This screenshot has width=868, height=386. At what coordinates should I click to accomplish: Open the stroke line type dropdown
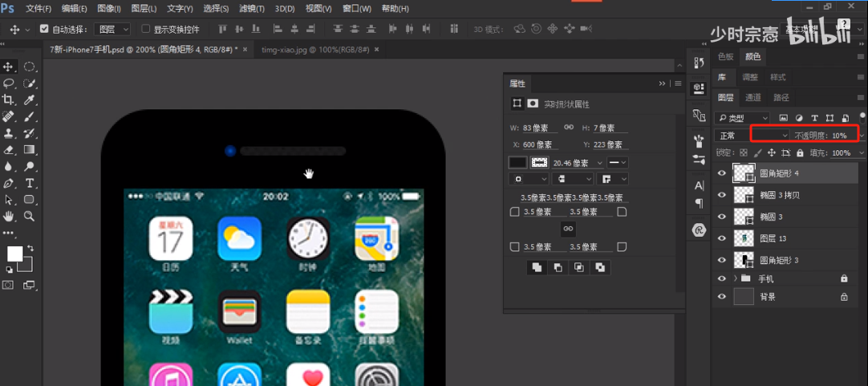click(x=618, y=163)
